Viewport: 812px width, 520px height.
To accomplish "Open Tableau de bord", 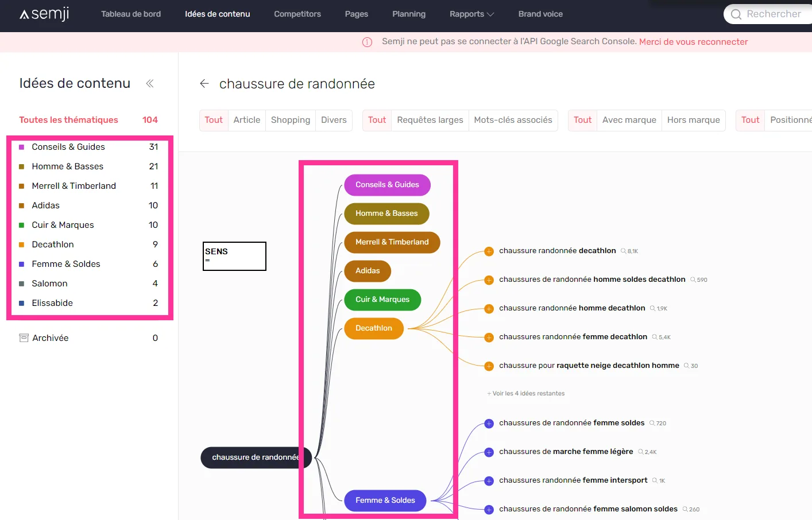I will [x=131, y=14].
